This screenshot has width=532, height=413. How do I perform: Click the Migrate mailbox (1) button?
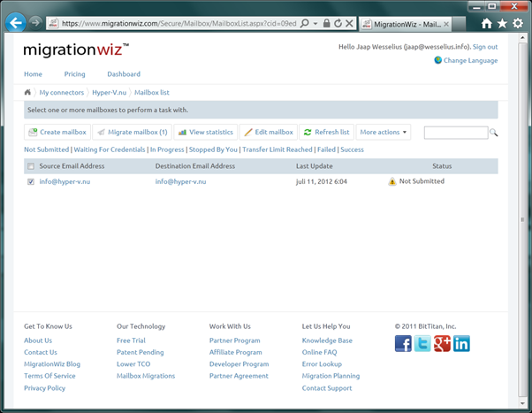132,133
